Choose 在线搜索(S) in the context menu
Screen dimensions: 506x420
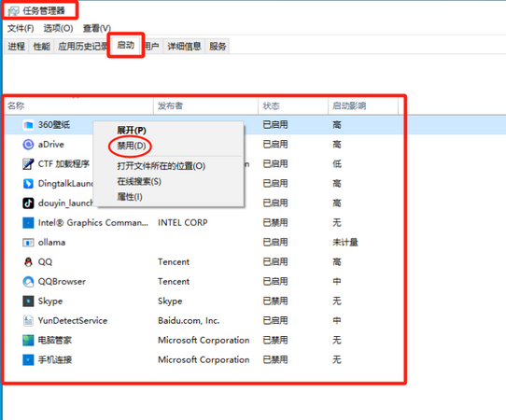point(139,181)
